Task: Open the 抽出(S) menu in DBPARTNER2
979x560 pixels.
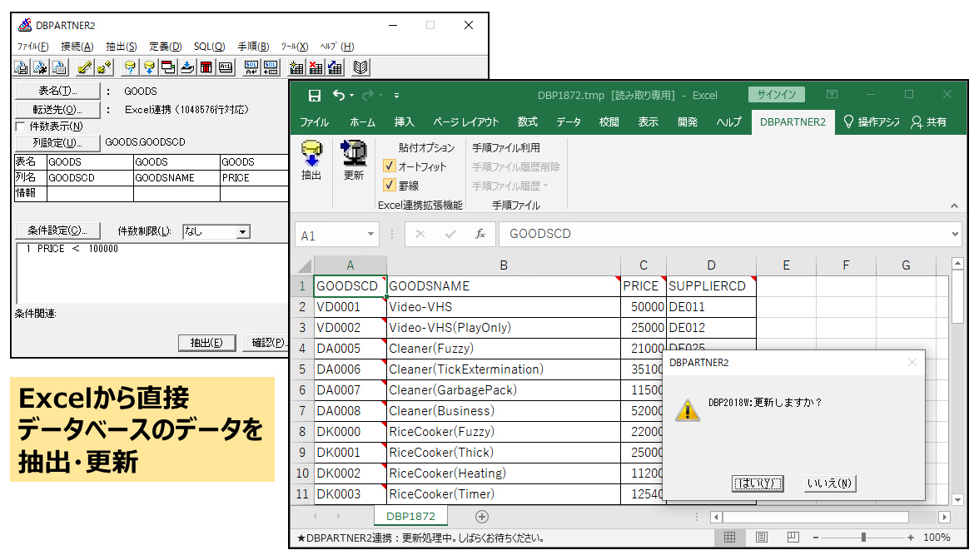Action: (122, 47)
